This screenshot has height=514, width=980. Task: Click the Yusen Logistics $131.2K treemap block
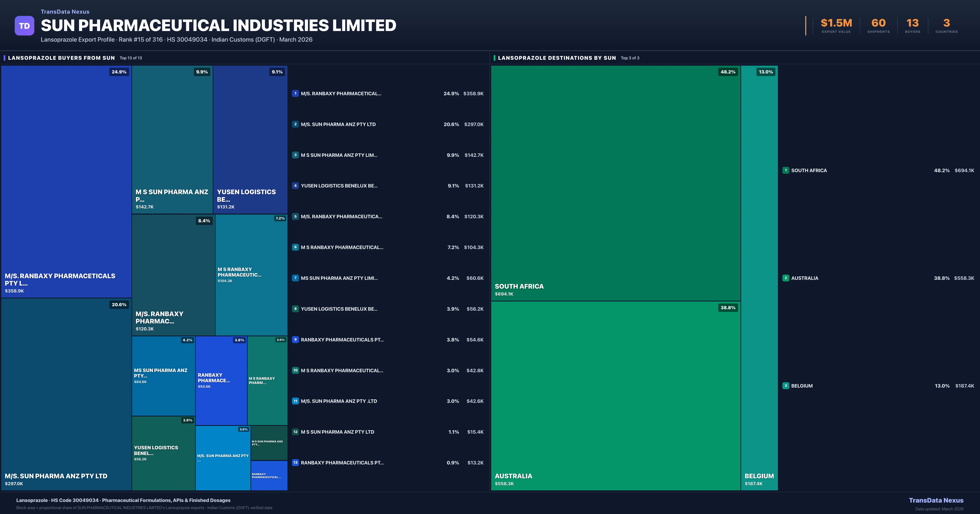(x=250, y=139)
